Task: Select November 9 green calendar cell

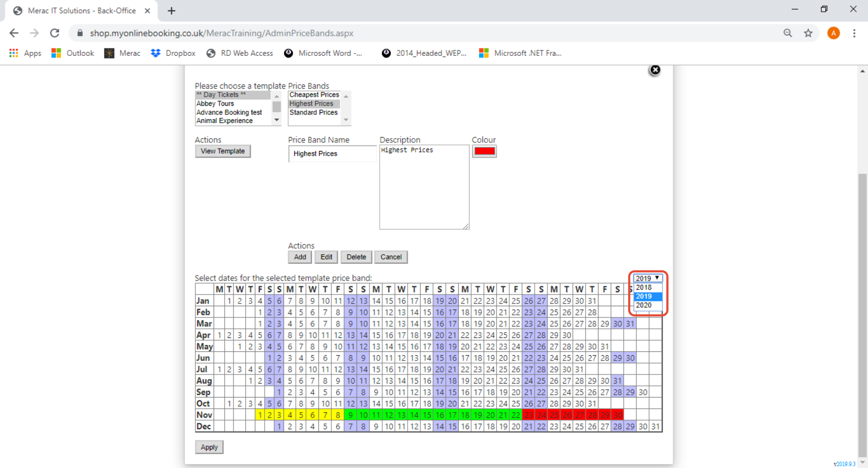Action: [351, 415]
